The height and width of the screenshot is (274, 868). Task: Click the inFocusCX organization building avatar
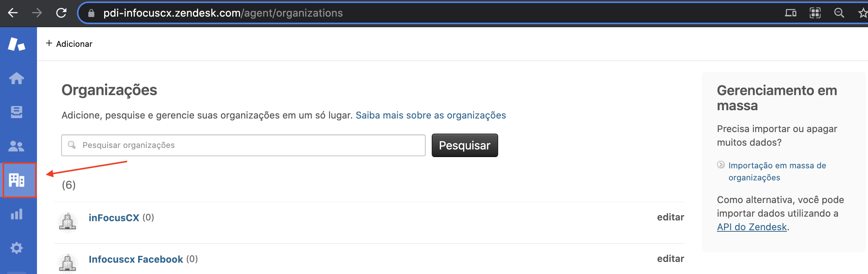coord(68,222)
